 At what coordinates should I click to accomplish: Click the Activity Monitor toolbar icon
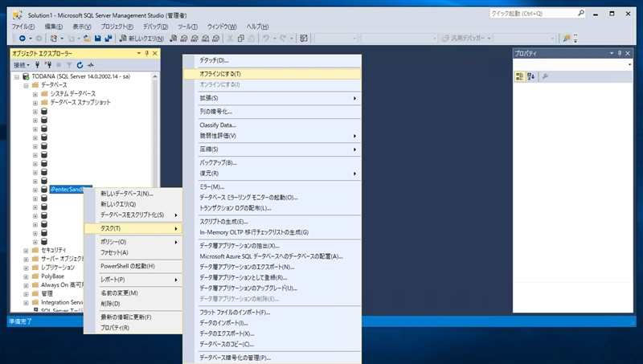(x=304, y=38)
